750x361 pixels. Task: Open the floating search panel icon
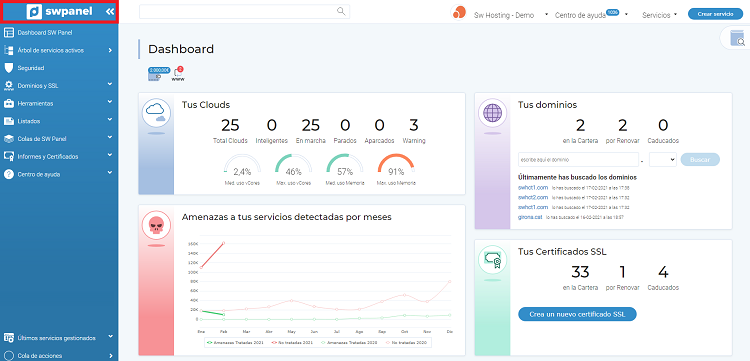coord(738,38)
